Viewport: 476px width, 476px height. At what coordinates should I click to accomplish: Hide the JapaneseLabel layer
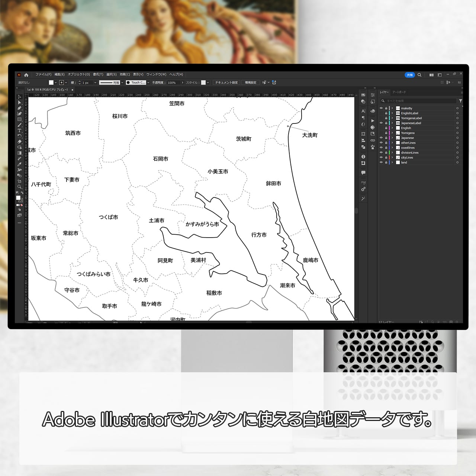click(381, 123)
